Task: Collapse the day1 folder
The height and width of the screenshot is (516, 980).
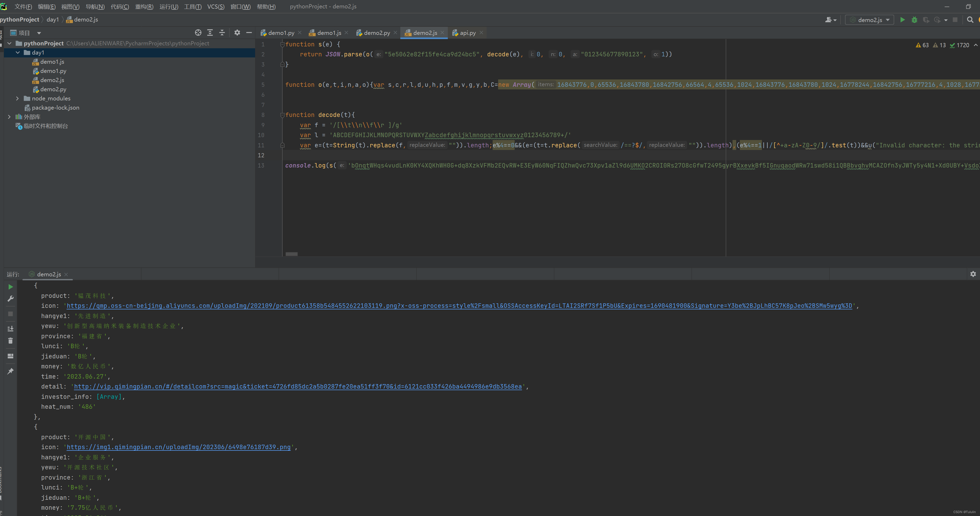Action: point(18,52)
